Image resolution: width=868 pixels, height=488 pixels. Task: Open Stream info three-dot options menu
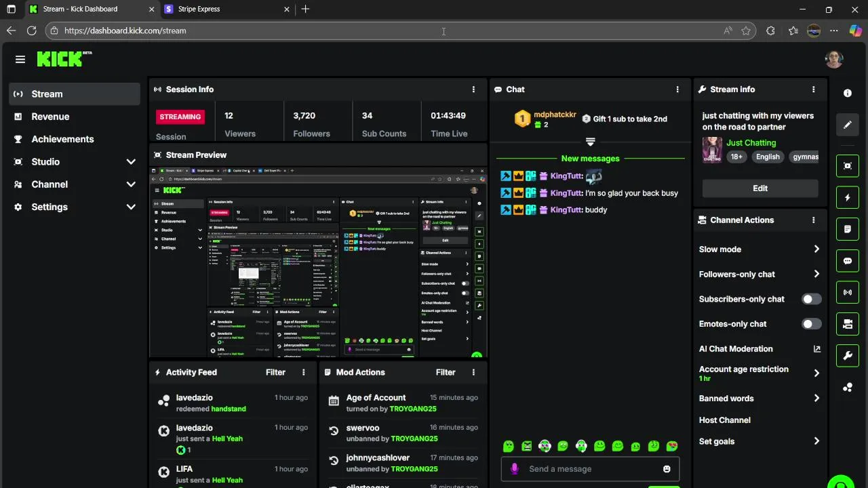[813, 89]
